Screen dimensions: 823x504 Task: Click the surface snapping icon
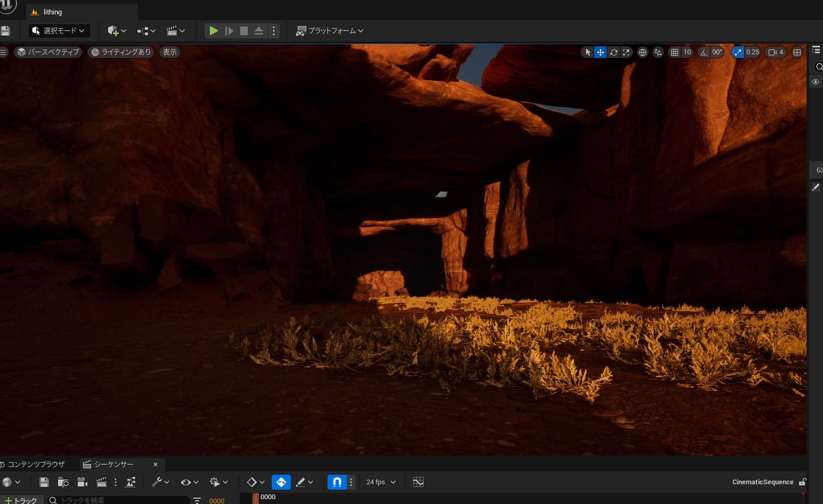point(658,52)
